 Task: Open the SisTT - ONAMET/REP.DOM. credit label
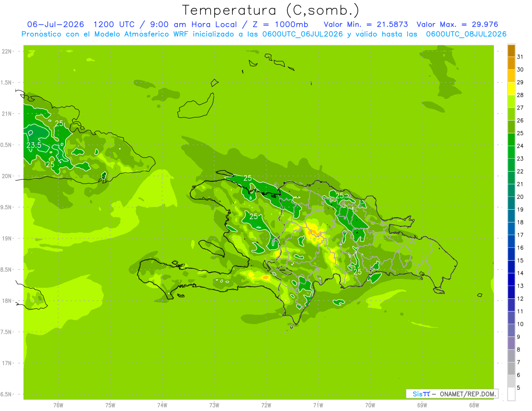click(452, 394)
